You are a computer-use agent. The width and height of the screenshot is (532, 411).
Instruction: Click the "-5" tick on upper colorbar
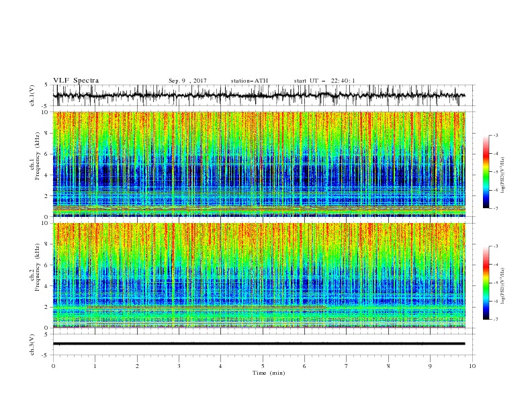(x=495, y=172)
